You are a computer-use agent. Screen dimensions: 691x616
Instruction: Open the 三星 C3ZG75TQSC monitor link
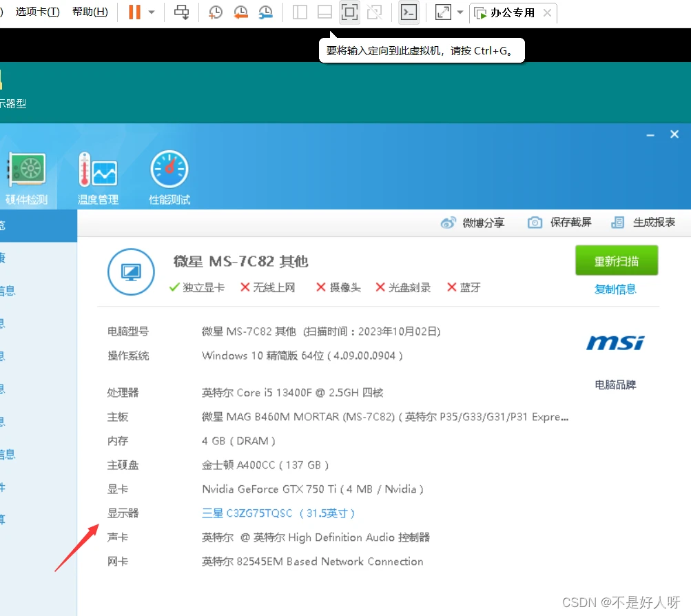pos(278,513)
